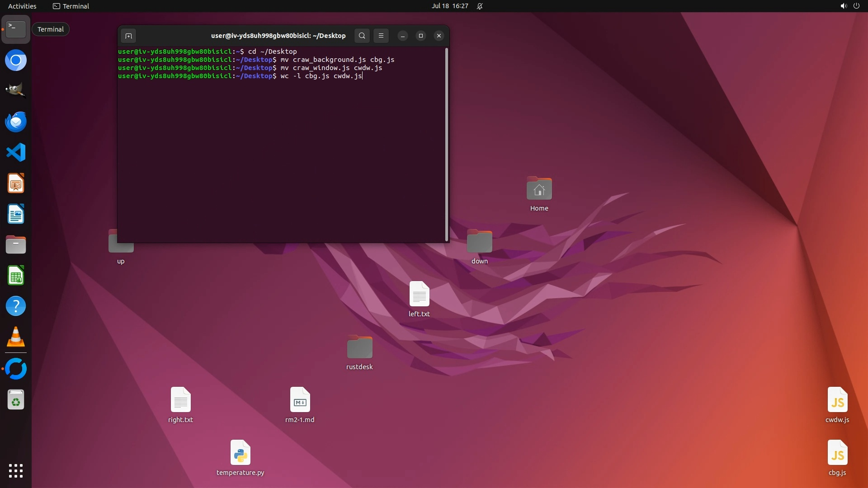This screenshot has height=488, width=868.
Task: Click the Thunderbird mail dock icon
Action: (x=16, y=122)
